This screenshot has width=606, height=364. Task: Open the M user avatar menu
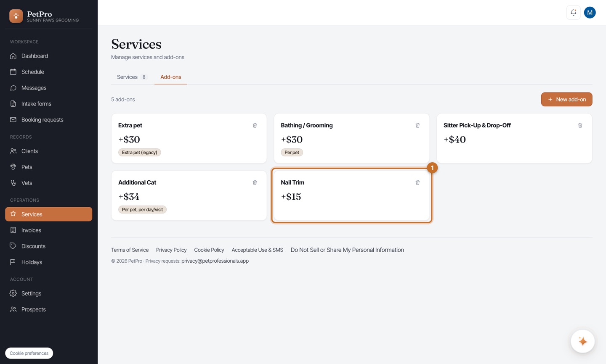590,13
